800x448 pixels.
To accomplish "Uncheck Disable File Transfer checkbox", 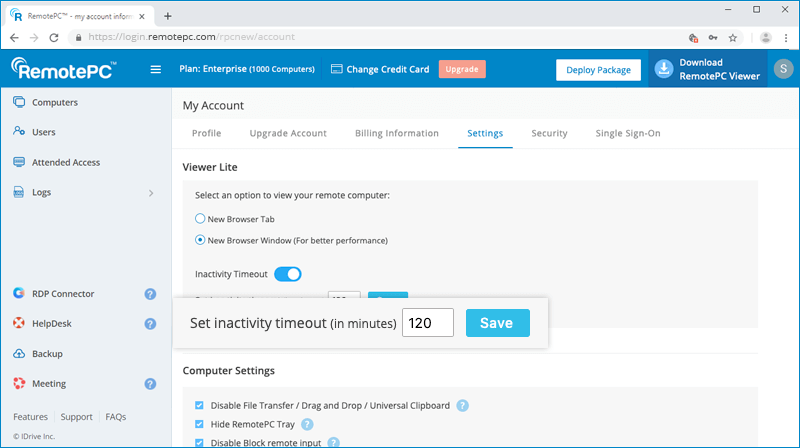I will tap(199, 405).
